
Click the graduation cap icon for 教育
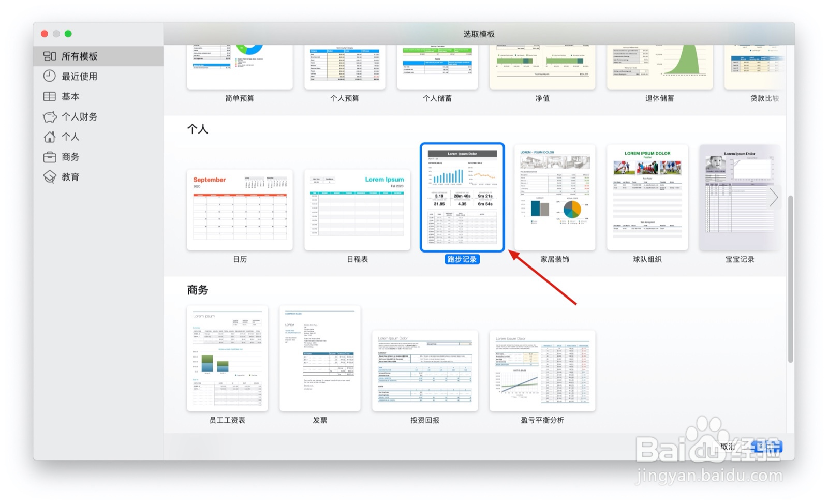pos(50,177)
